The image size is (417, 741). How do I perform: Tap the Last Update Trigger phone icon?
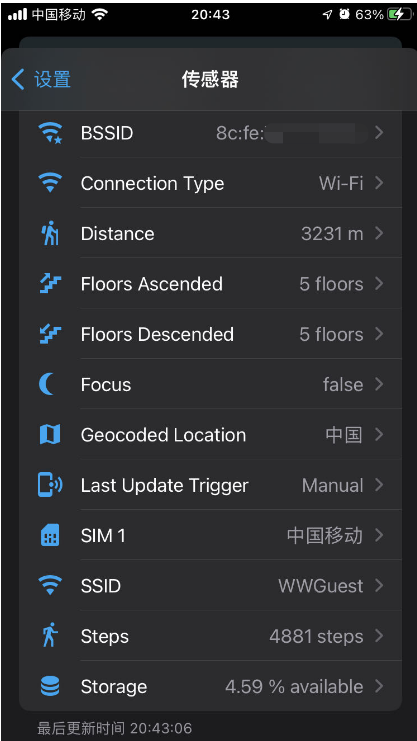[50, 485]
